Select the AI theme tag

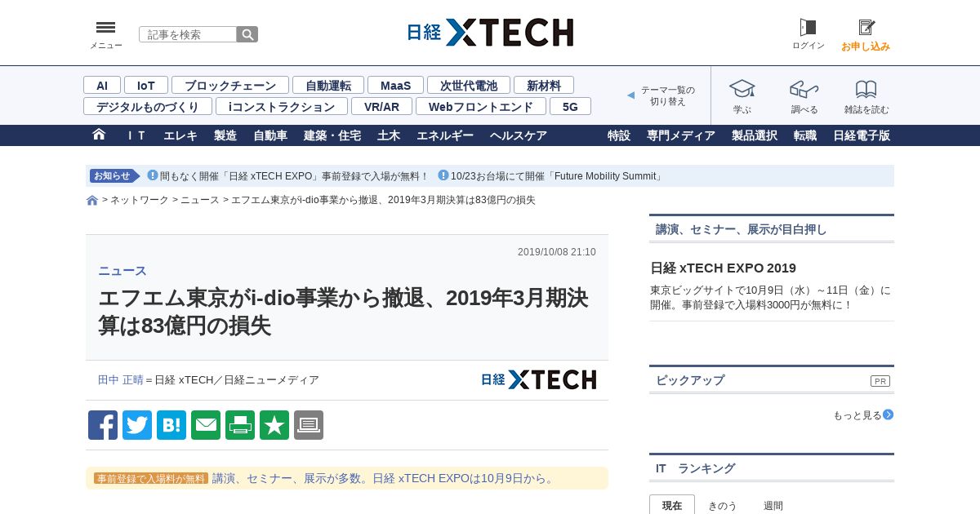point(102,85)
